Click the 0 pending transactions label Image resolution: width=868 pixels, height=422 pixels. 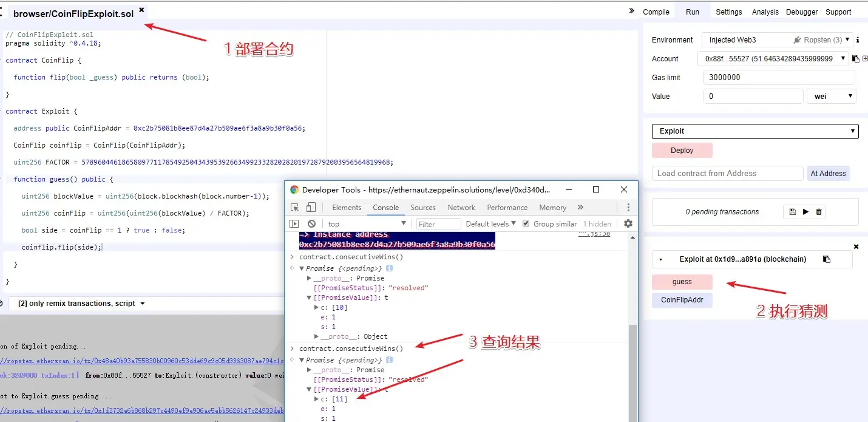click(x=722, y=212)
